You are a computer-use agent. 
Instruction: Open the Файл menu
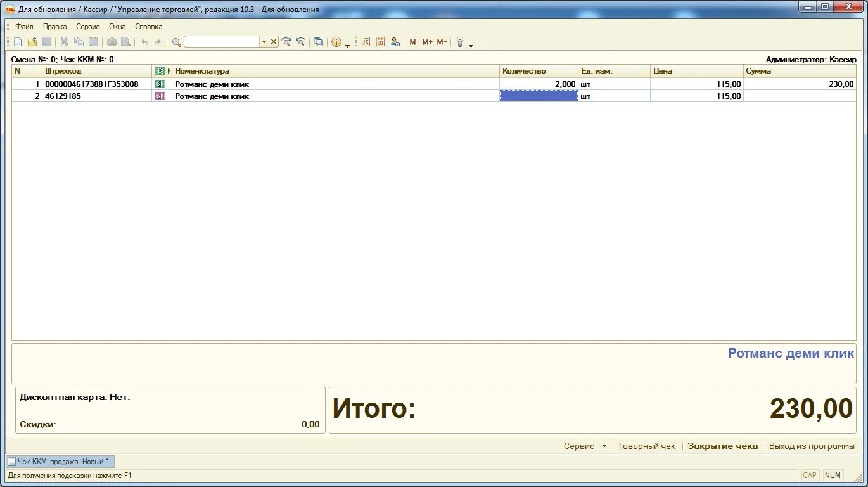(25, 27)
